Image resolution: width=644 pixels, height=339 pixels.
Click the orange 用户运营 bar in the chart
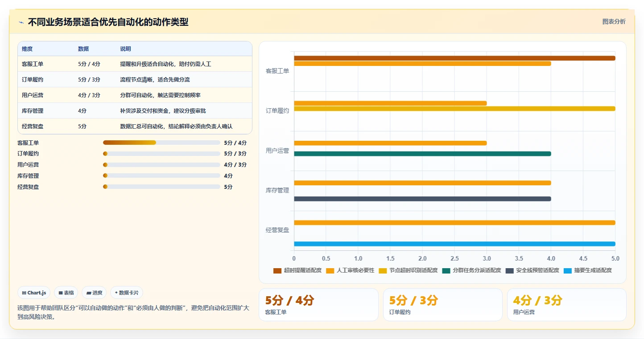tap(390, 143)
